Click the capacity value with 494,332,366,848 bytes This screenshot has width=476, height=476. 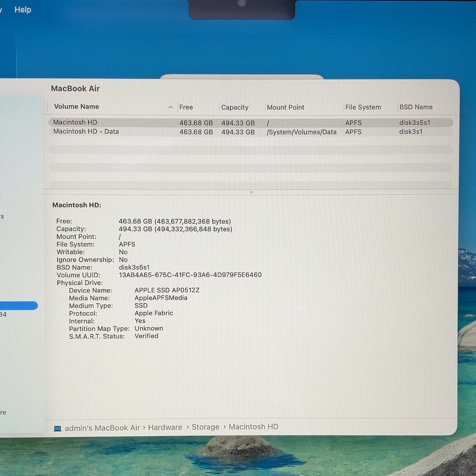coord(175,229)
